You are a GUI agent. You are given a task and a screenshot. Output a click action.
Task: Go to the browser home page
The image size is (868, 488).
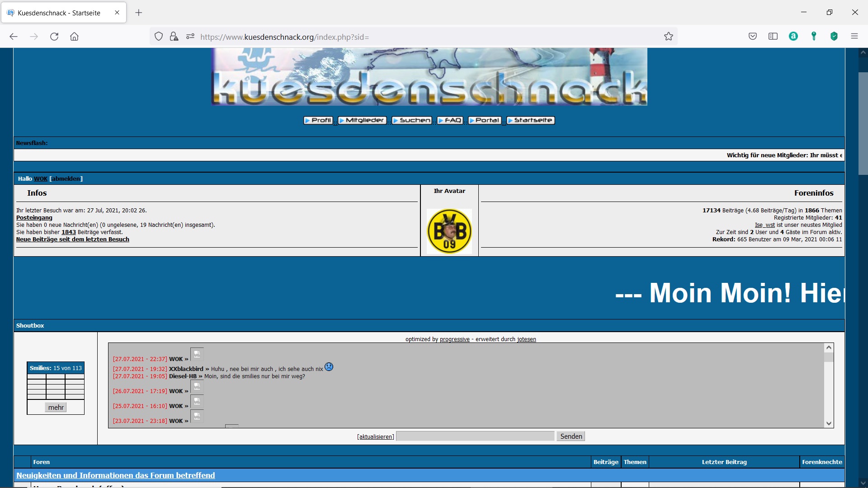(x=74, y=37)
